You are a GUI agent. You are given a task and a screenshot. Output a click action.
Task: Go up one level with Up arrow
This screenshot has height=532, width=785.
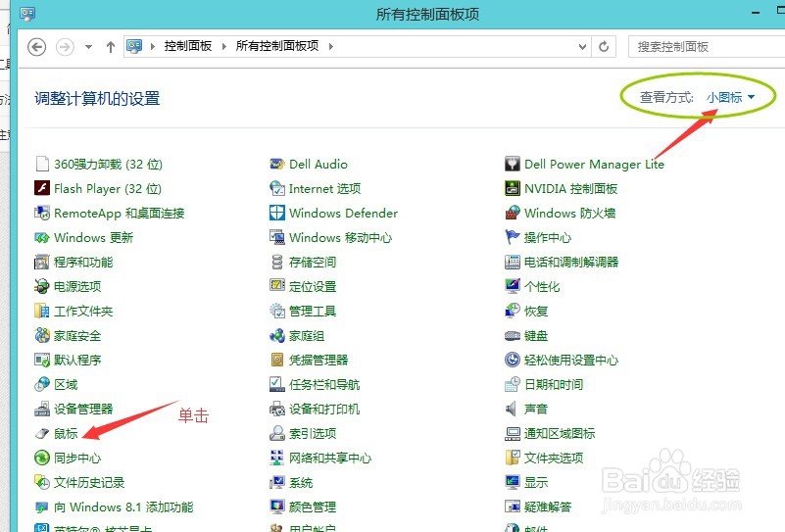111,47
